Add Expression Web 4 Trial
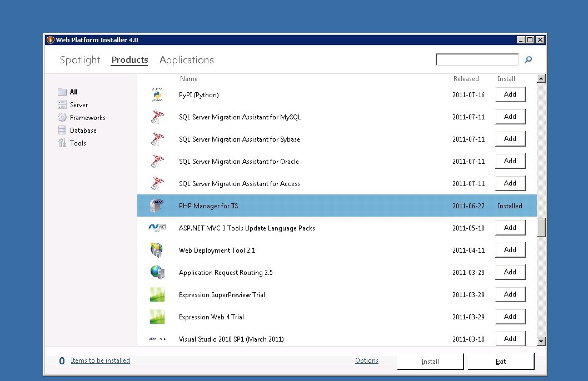588x381 pixels. [510, 317]
